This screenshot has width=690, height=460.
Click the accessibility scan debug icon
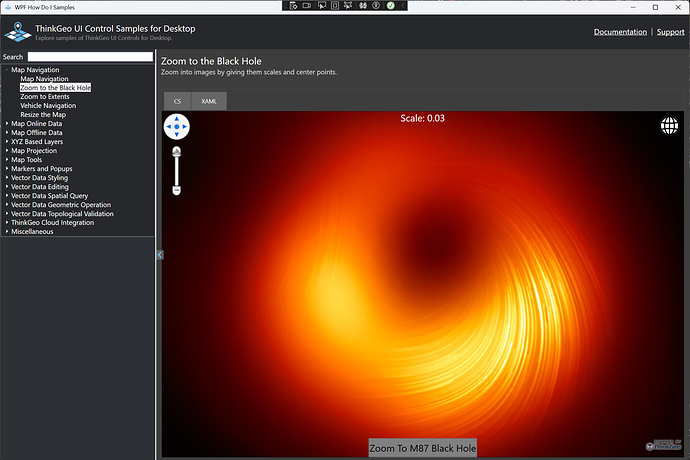pyautogui.click(x=376, y=6)
